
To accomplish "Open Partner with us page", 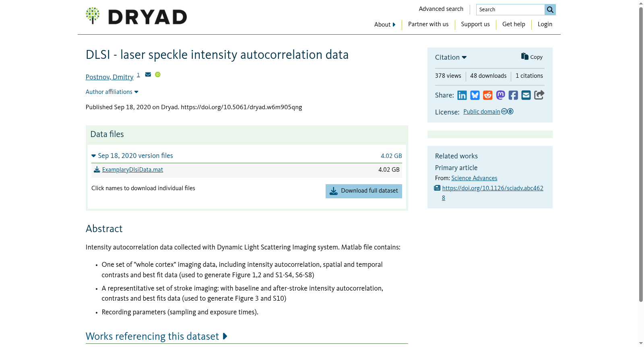I will click(x=428, y=24).
